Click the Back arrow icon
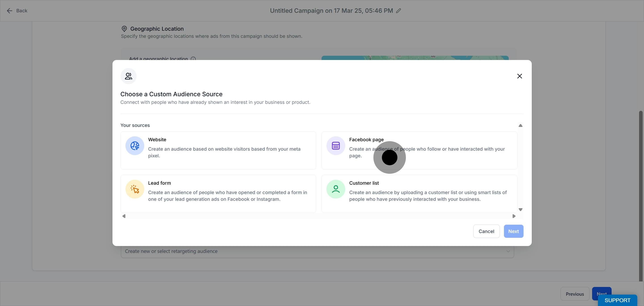Viewport: 644px width, 306px height. click(x=9, y=11)
